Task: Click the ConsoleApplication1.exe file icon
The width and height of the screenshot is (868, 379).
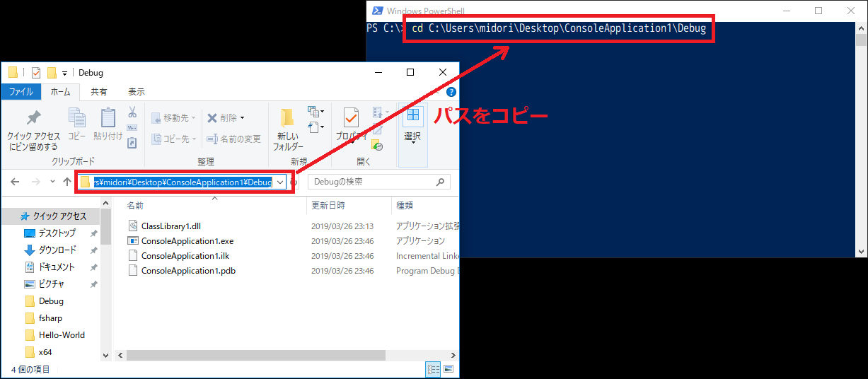Action: click(x=133, y=241)
